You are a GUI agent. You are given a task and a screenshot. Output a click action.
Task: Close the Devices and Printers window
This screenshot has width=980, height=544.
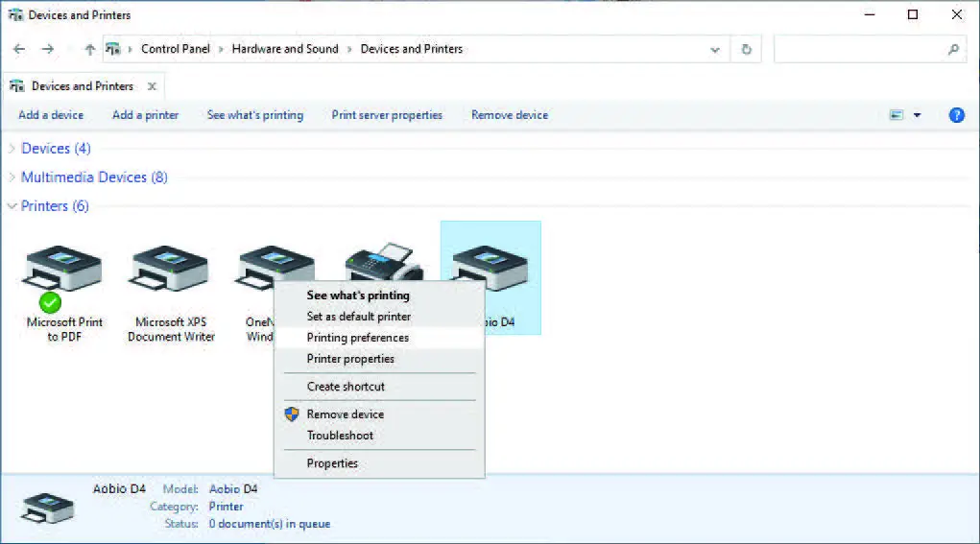[956, 14]
